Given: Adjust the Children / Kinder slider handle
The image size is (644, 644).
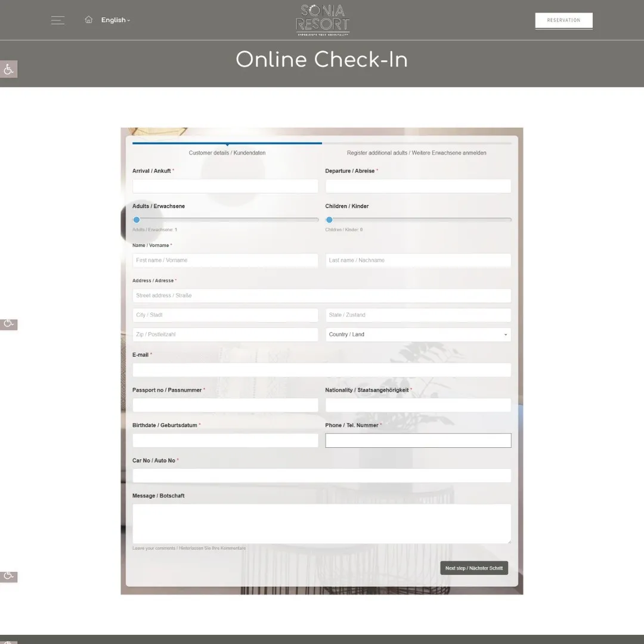Looking at the screenshot, I should (x=329, y=219).
